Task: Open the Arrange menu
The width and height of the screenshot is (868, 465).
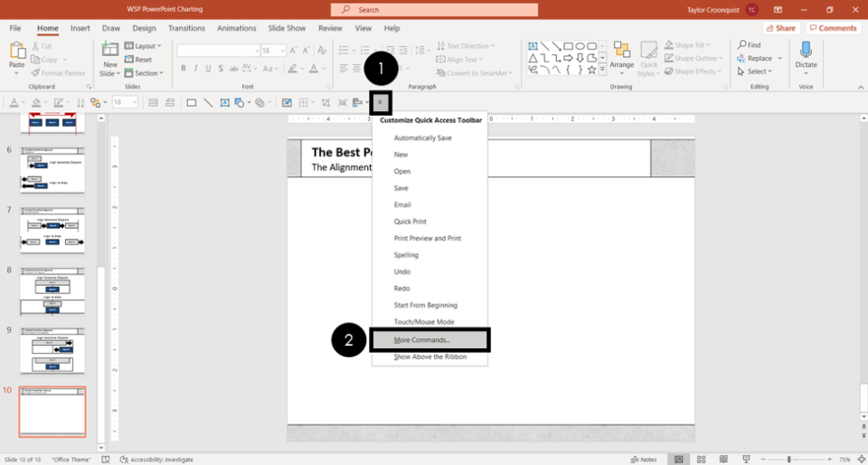Action: tap(622, 60)
